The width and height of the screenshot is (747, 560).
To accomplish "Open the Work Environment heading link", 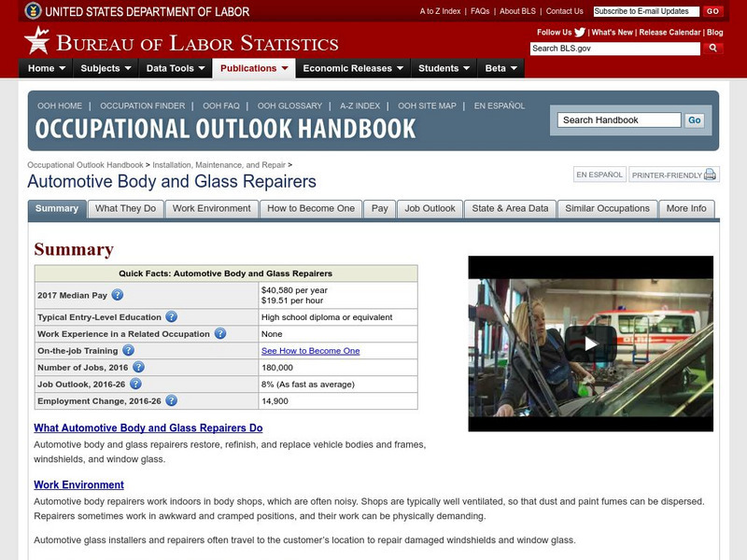I will coord(78,484).
